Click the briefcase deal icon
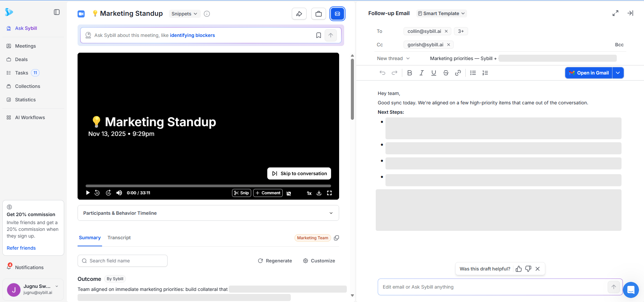 319,14
